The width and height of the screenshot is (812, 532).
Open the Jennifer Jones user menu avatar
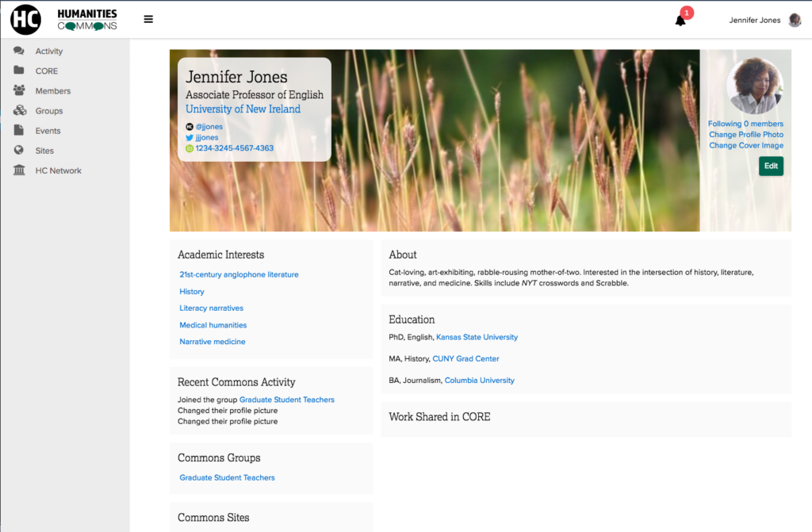[x=795, y=21]
